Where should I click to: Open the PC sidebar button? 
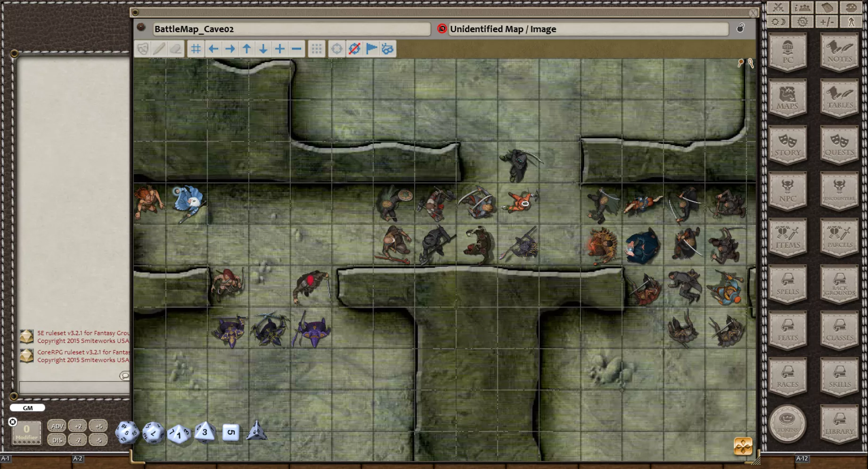click(787, 52)
